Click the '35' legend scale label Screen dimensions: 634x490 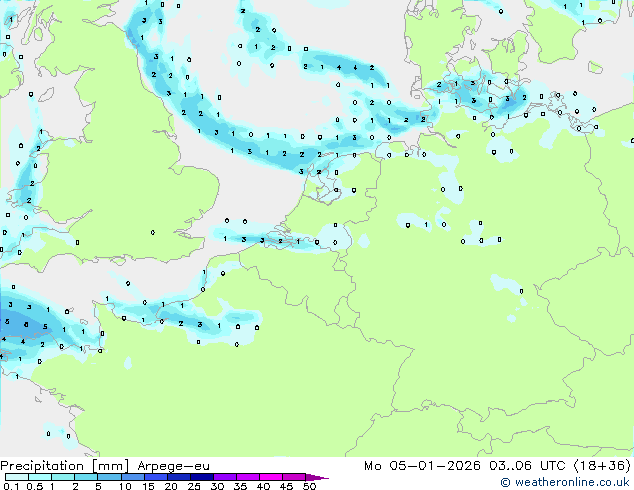pos(240,486)
